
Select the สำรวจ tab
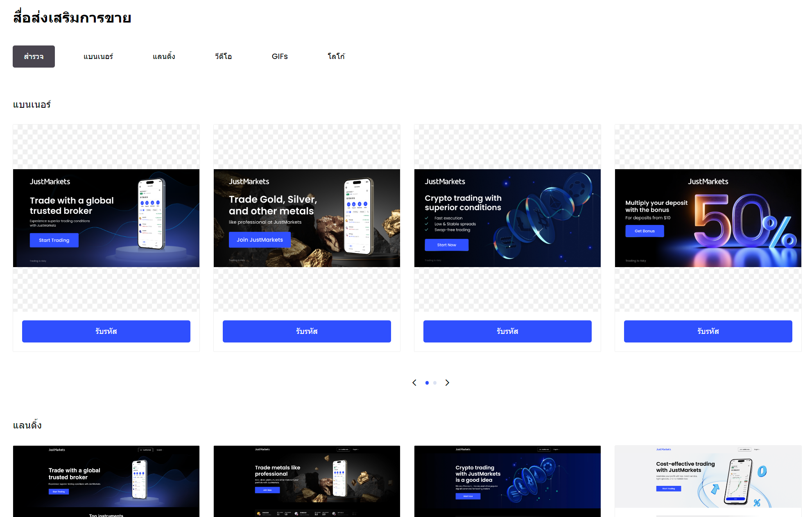point(34,57)
